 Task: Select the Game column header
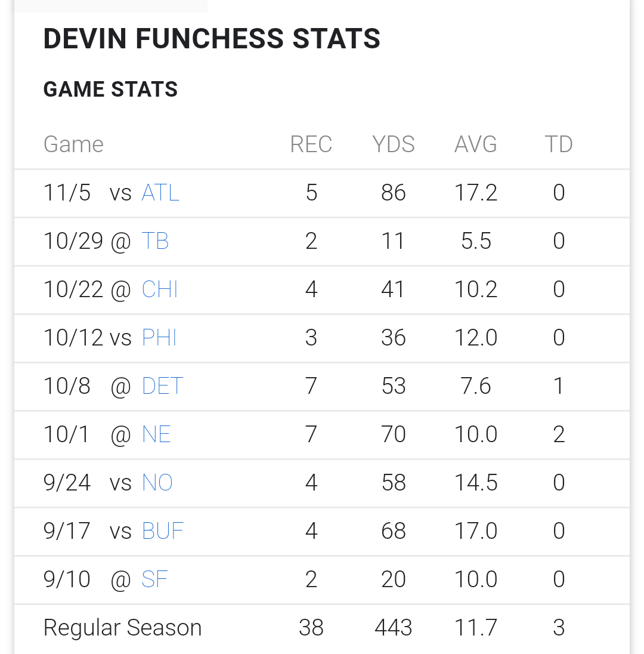[x=73, y=144]
